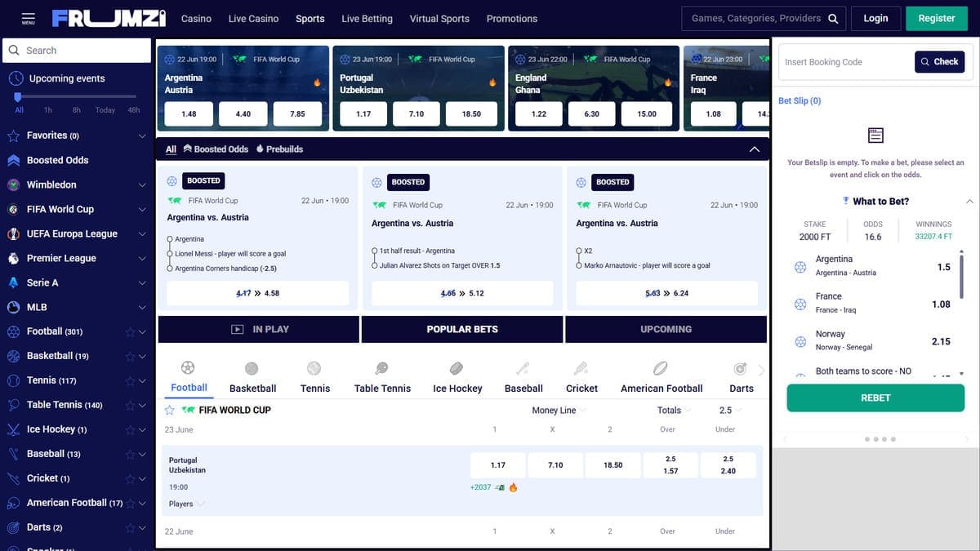Click the UEFA Europa League icon
Viewport: 980px width, 551px height.
pos(13,233)
